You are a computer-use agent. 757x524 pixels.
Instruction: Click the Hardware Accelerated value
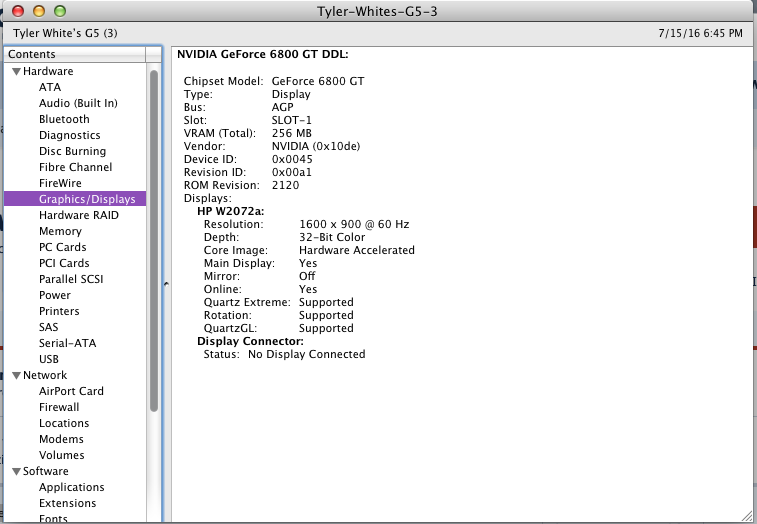coord(357,251)
